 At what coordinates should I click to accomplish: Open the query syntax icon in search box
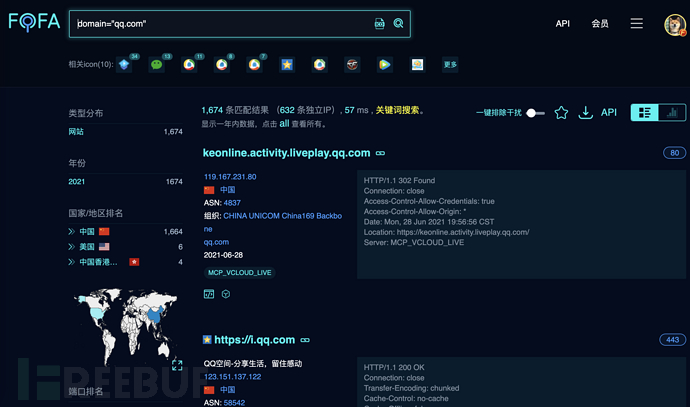point(379,24)
